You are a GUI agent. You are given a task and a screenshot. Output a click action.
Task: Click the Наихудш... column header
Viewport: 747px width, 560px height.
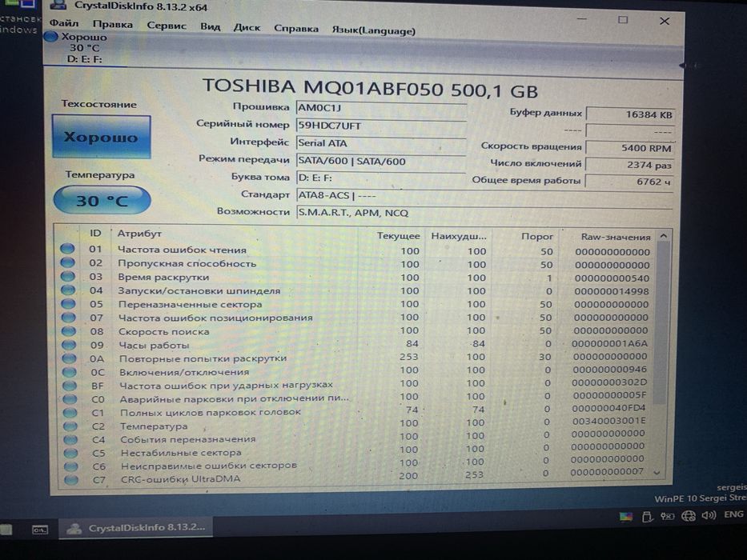pos(459,237)
